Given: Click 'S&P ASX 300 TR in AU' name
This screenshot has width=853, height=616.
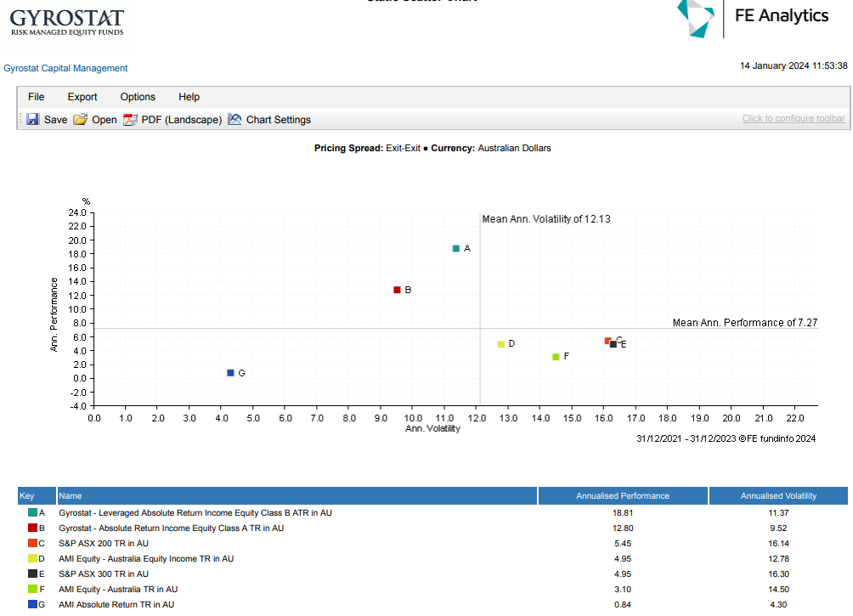Looking at the screenshot, I should click(104, 574).
